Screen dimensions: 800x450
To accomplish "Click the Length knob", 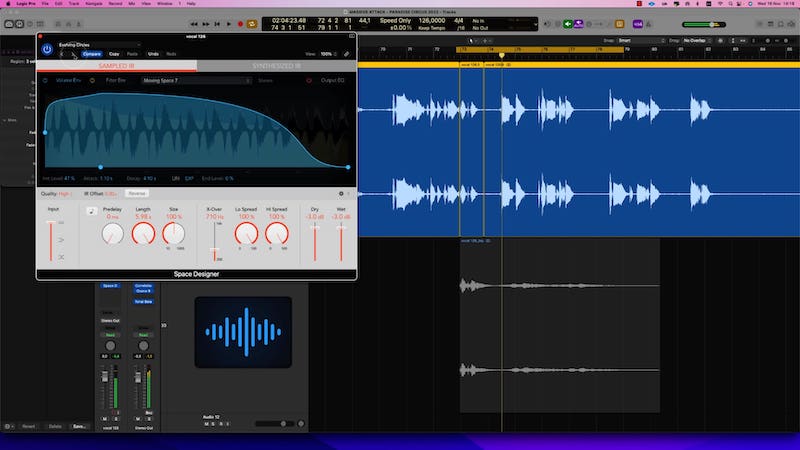I will coord(143,234).
